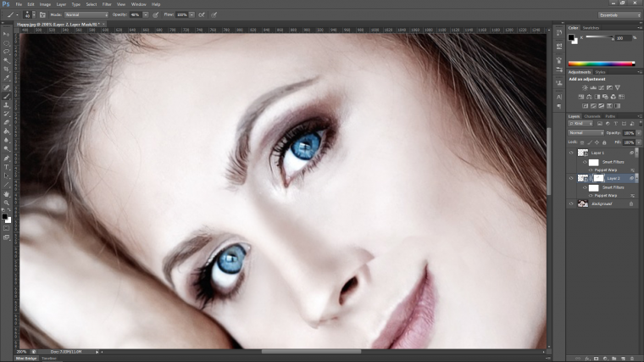Open layer Opacity dropdown in Layers panel

[639, 133]
